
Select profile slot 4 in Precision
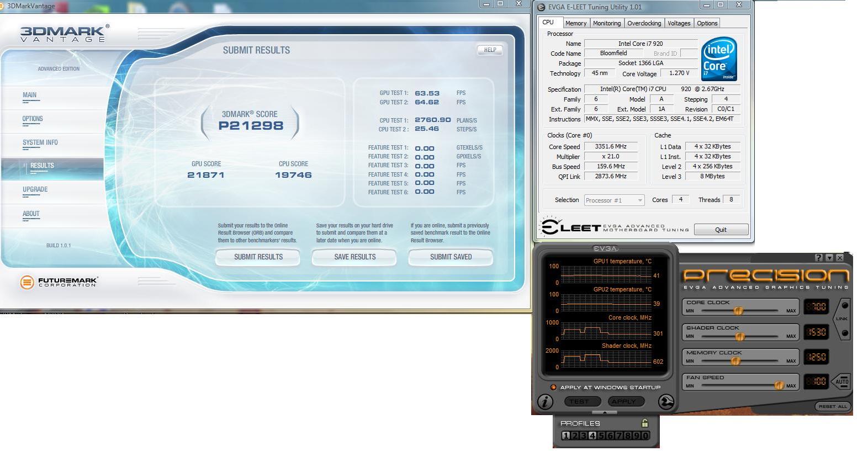pyautogui.click(x=592, y=436)
